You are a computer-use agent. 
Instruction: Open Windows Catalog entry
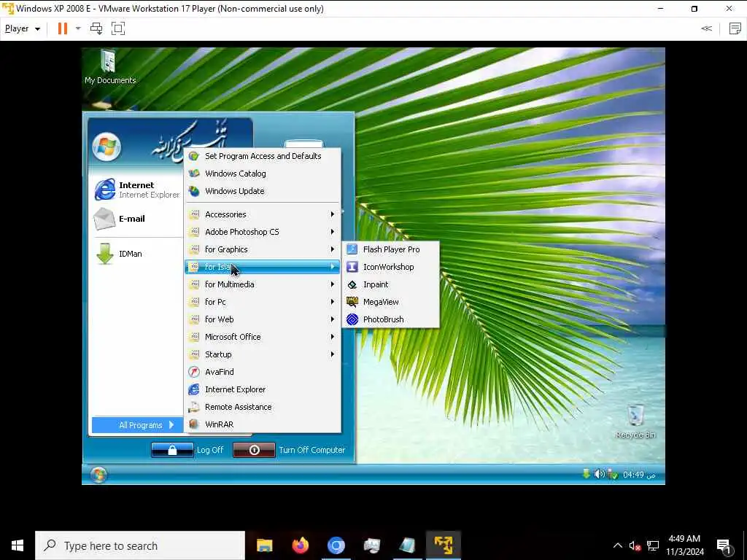263,174
